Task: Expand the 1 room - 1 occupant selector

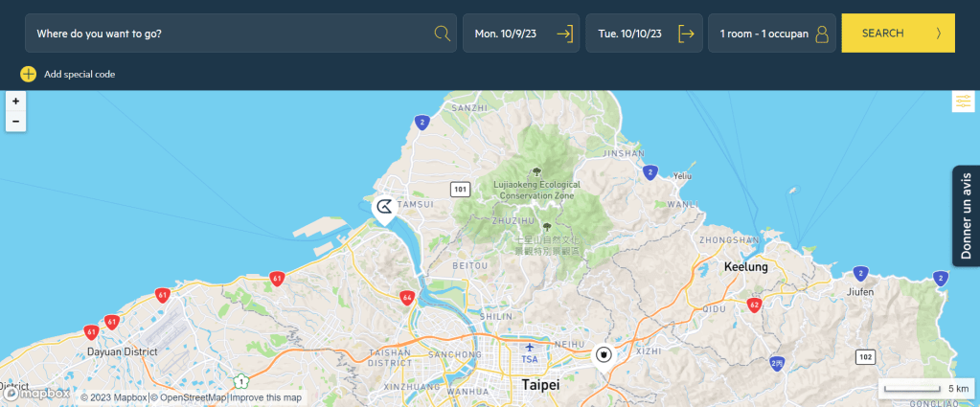Action: 764,34
